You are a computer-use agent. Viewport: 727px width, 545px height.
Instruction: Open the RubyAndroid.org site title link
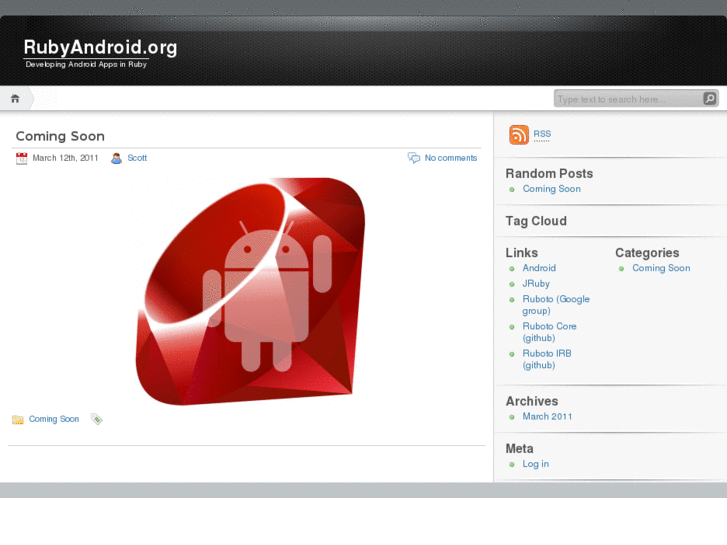click(x=100, y=47)
